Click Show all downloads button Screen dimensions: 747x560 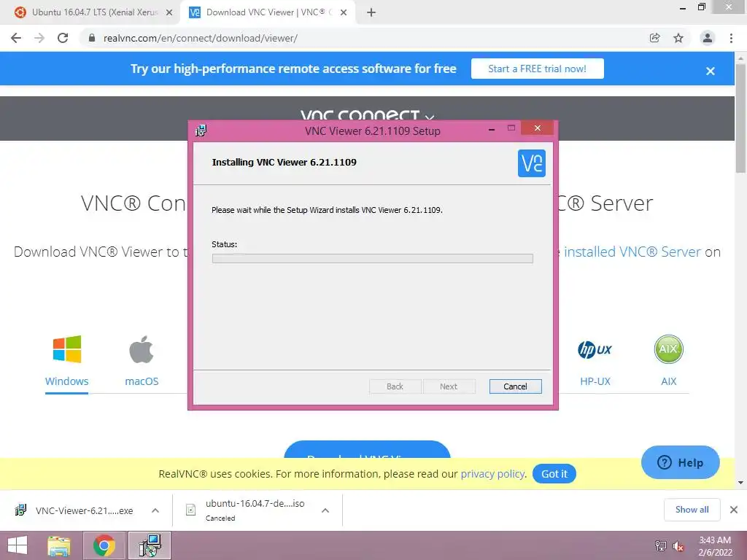click(x=692, y=510)
